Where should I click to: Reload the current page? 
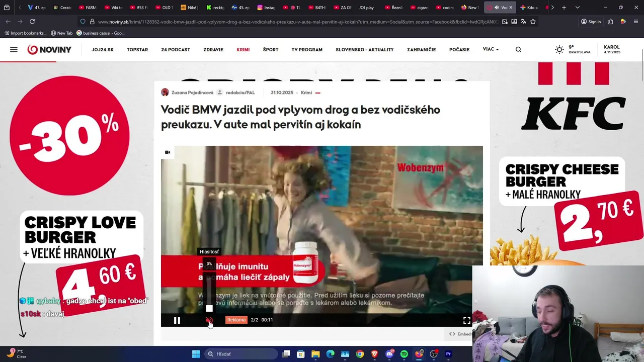coord(32,22)
